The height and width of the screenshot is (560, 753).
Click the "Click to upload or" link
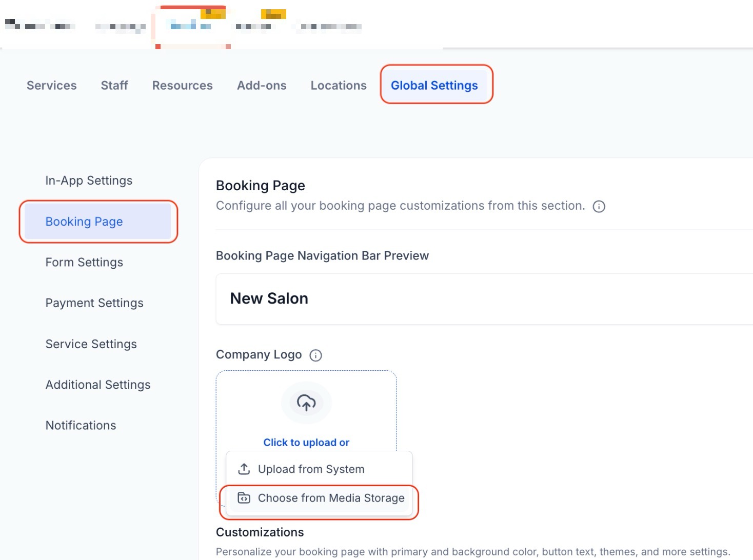[x=306, y=443]
